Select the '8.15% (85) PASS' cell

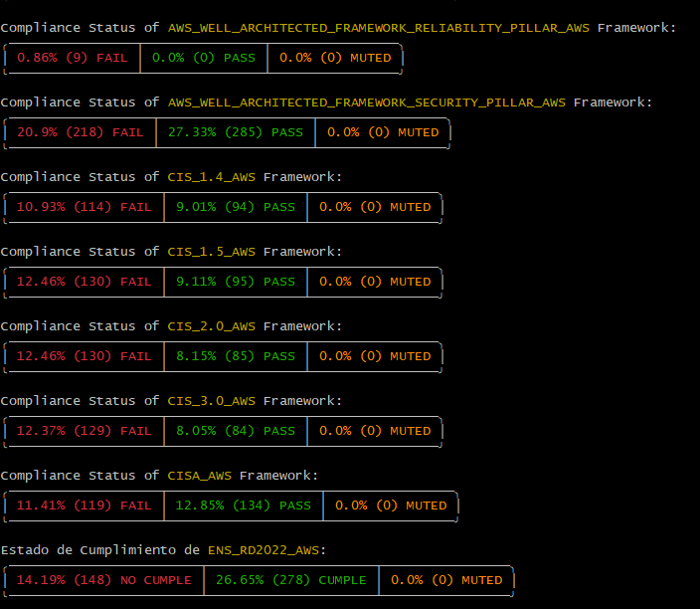click(x=236, y=356)
